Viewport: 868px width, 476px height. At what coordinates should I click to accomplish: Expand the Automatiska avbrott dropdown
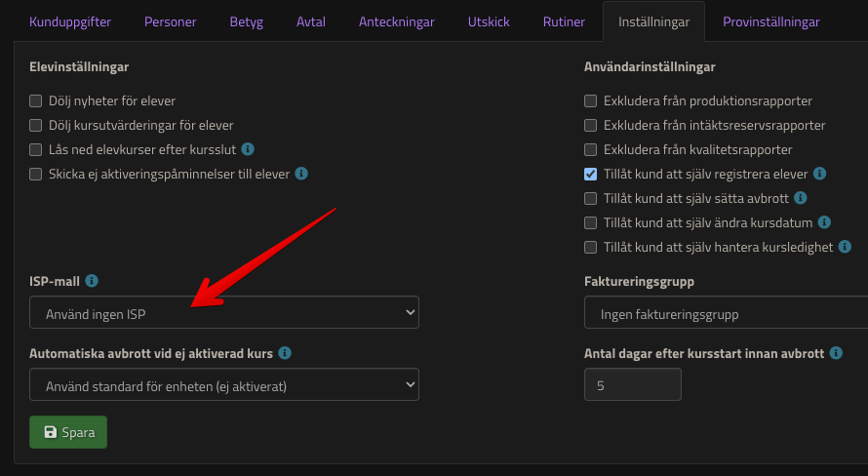click(224, 385)
